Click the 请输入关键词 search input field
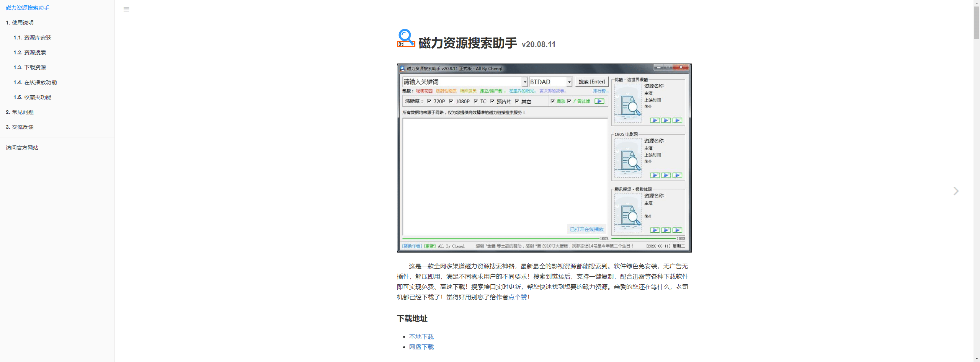The height and width of the screenshot is (362, 980). point(462,82)
